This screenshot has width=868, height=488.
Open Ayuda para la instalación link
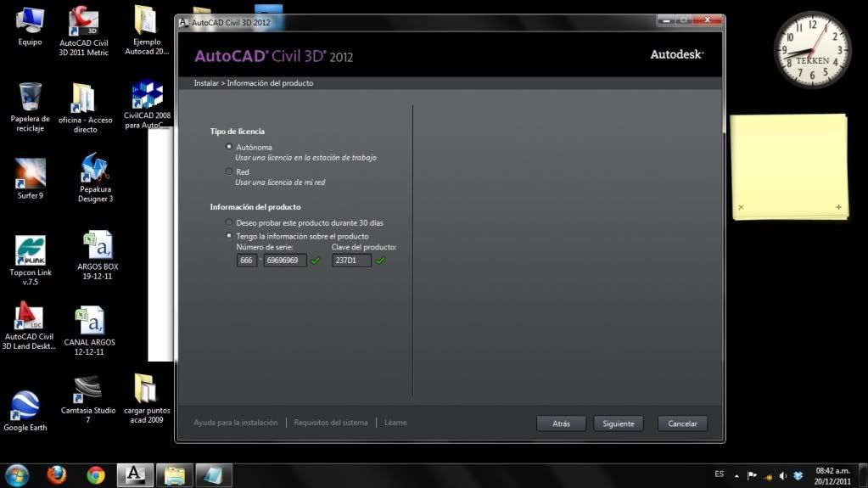[x=235, y=422]
